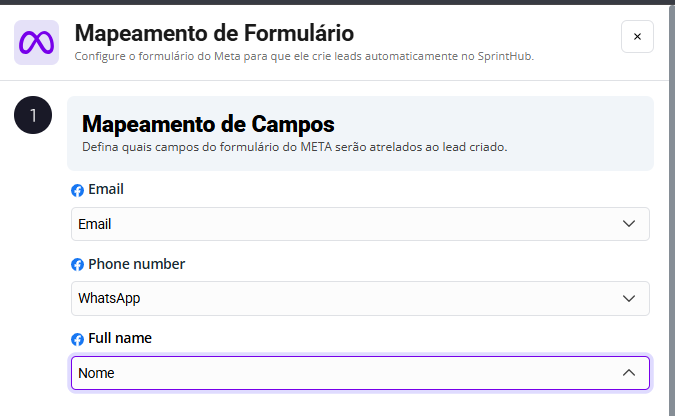Screen dimensions: 675x416
Task: Click the Mapeamento de Campos heading
Action: (x=208, y=125)
